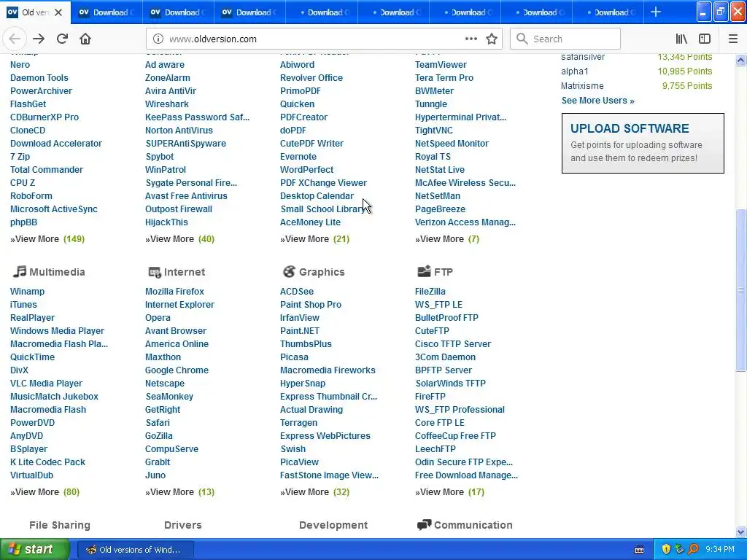Expand View More (7) list
Image resolution: width=747 pixels, height=560 pixels.
coord(447,239)
